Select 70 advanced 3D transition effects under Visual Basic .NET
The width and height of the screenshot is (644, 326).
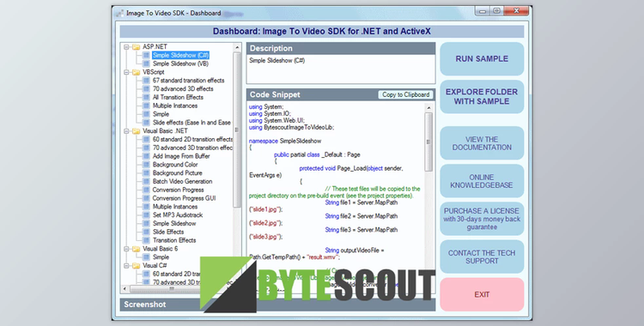coord(192,148)
